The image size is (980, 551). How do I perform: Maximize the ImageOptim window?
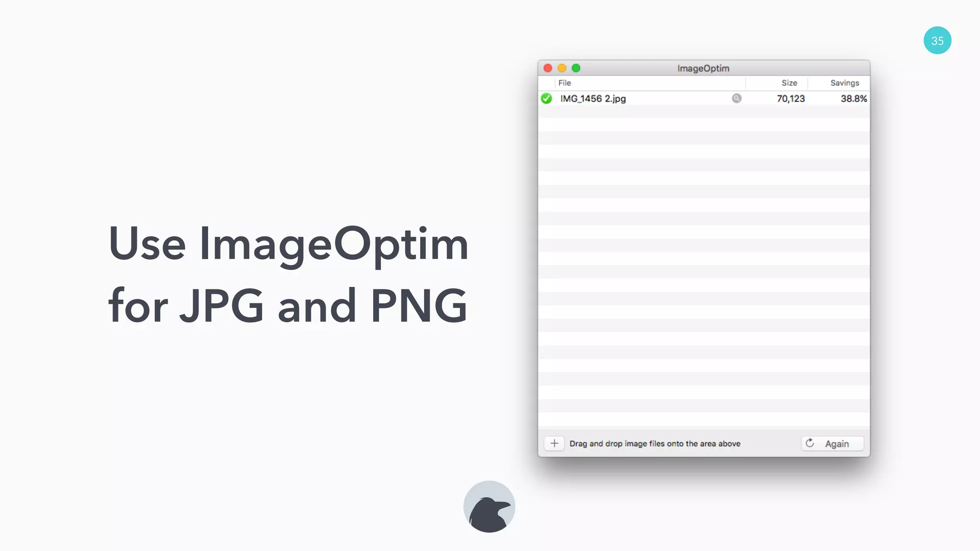click(576, 68)
